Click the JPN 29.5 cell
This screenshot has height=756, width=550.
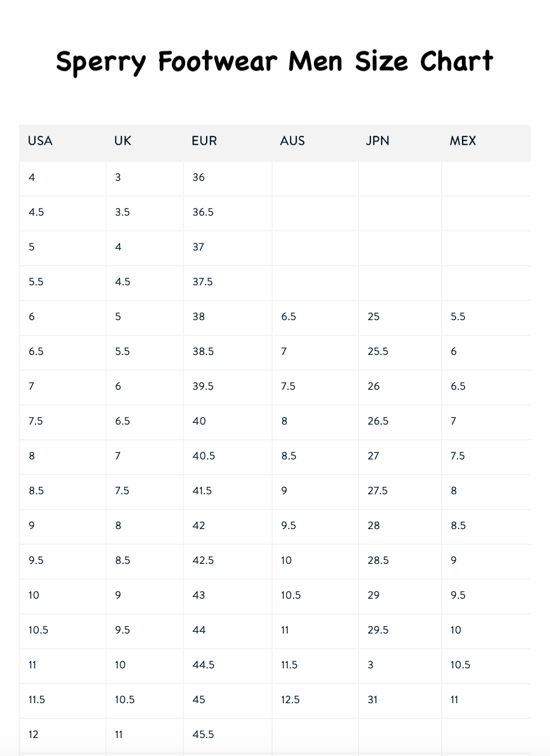[378, 630]
